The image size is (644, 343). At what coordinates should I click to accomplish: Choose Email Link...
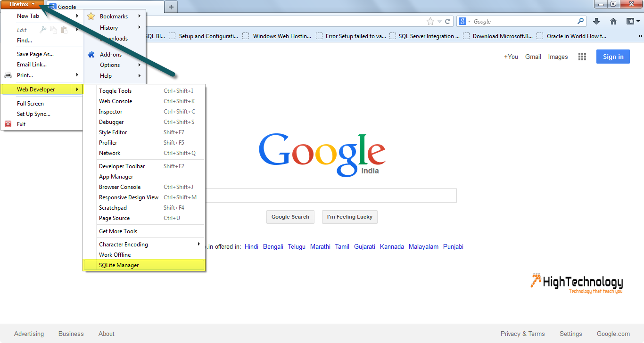(32, 65)
